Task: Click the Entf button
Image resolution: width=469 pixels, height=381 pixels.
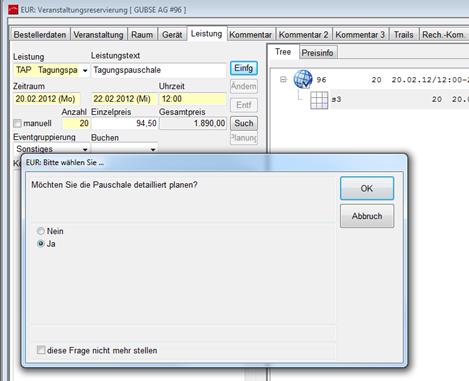Action: [x=244, y=105]
